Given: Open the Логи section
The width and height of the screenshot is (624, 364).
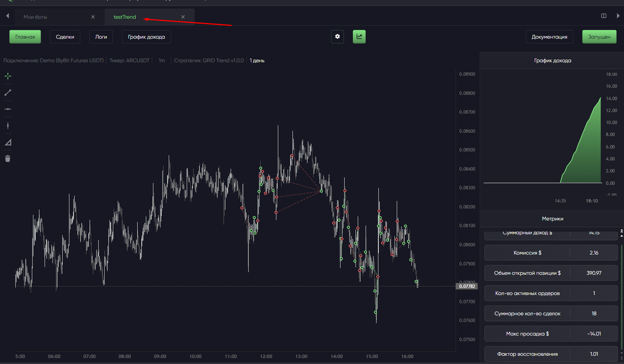Looking at the screenshot, I should (x=101, y=37).
